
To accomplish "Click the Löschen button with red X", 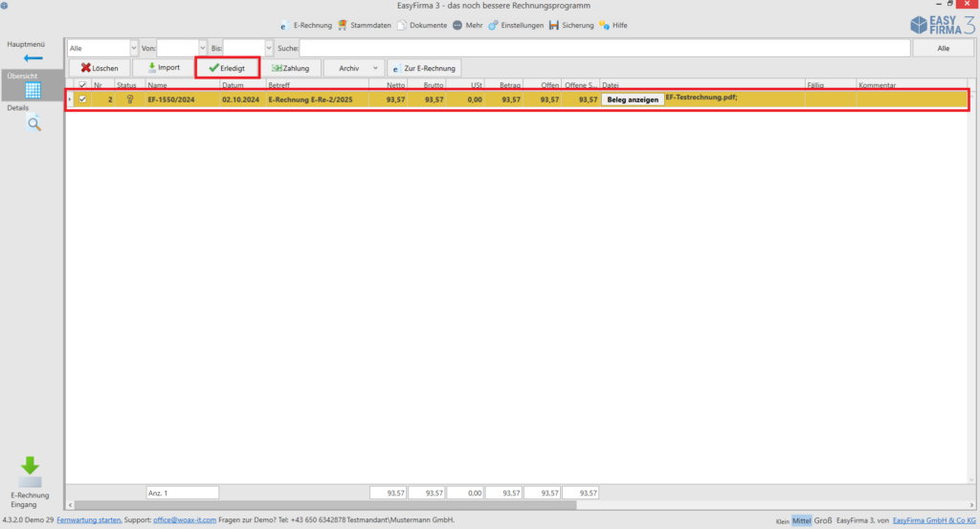I will [99, 68].
